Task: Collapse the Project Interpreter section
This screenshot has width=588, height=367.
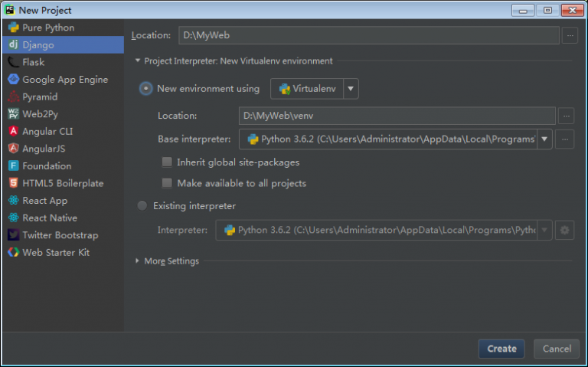Action: [138, 61]
